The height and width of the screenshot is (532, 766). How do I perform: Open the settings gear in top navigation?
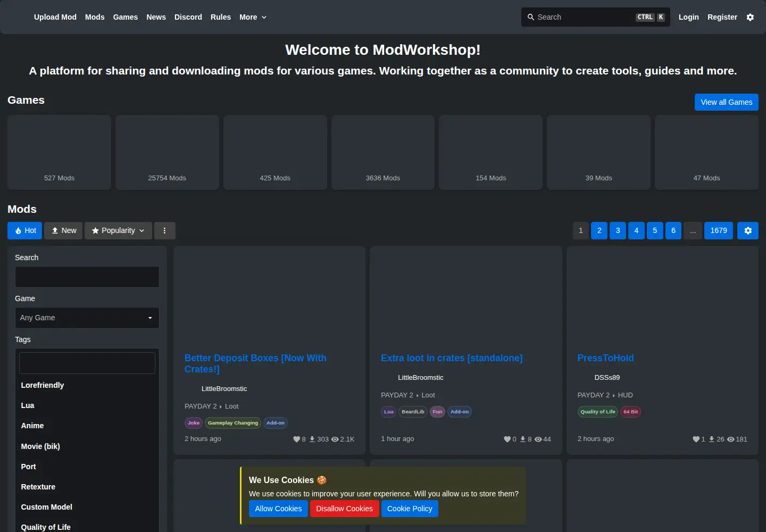pos(750,17)
